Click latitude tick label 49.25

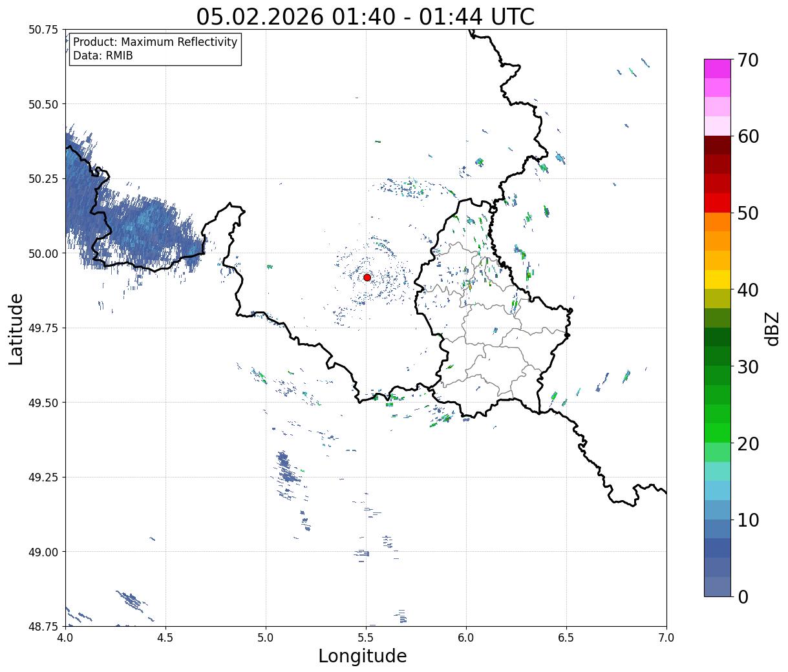click(43, 478)
